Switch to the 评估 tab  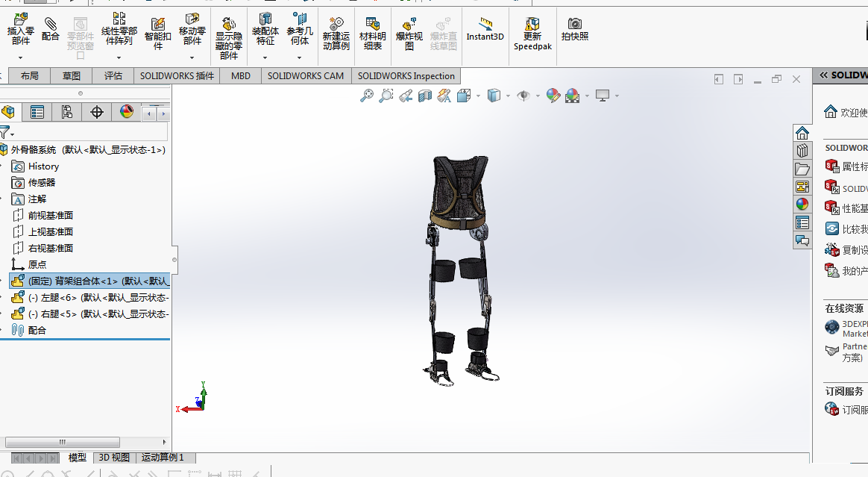tap(113, 76)
